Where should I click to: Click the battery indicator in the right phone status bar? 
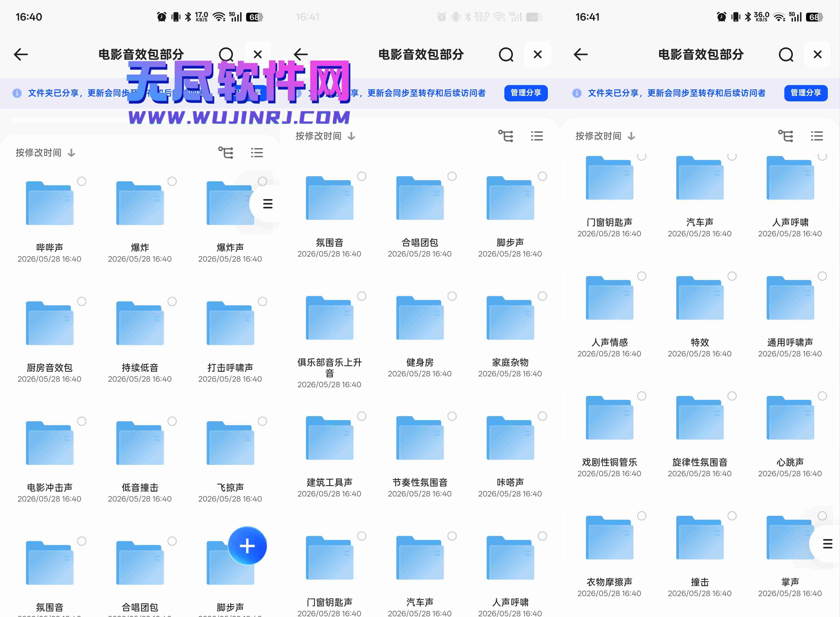coord(814,17)
